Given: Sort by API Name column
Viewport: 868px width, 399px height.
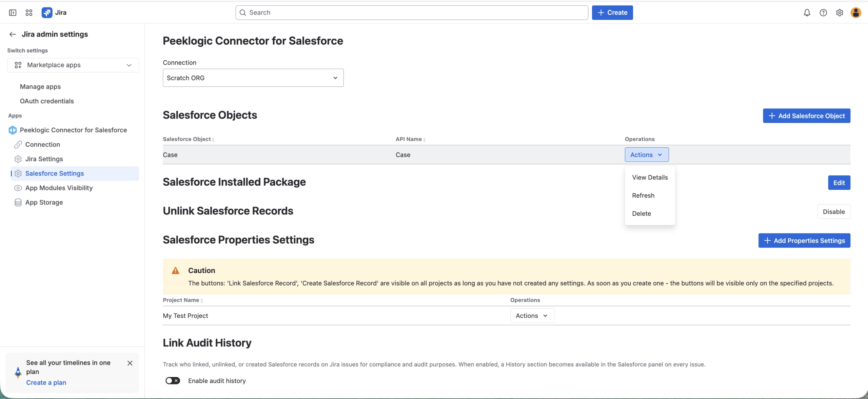Looking at the screenshot, I should [x=410, y=139].
